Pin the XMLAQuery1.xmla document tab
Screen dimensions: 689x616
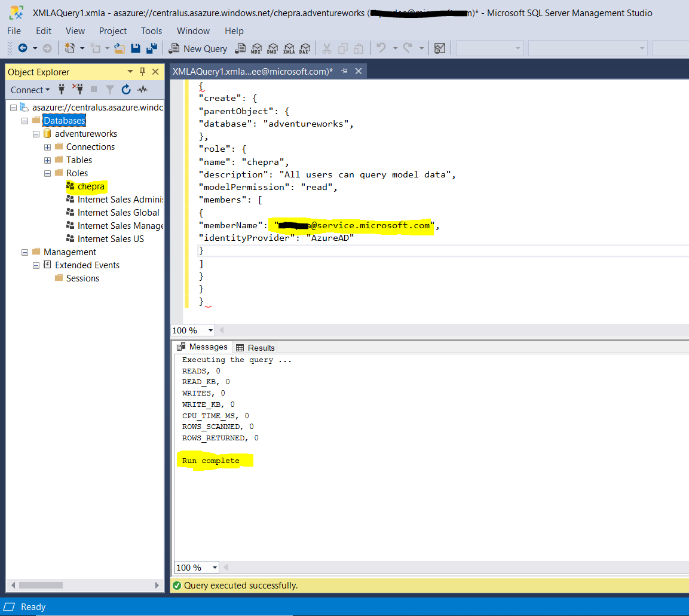pyautogui.click(x=344, y=71)
